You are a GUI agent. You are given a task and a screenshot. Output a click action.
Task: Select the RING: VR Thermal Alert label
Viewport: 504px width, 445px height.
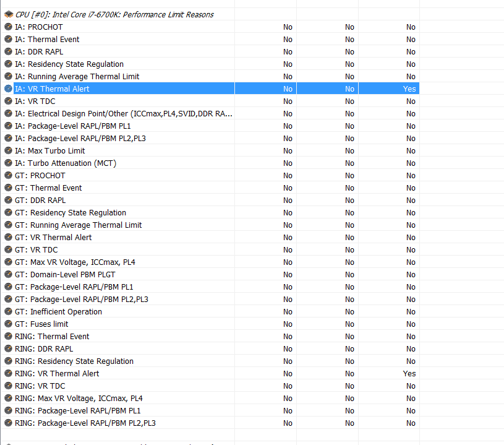pyautogui.click(x=57, y=374)
